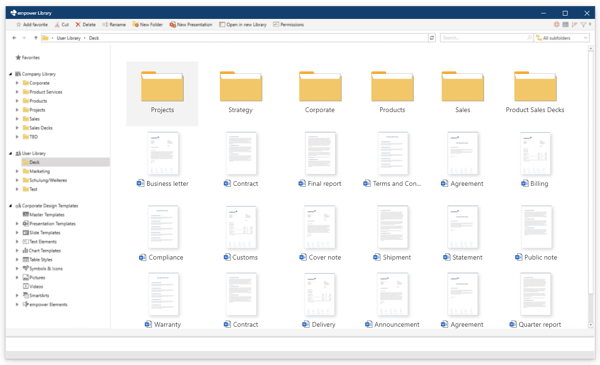
Task: Open SmartArts in the sidebar
Action: 36,295
